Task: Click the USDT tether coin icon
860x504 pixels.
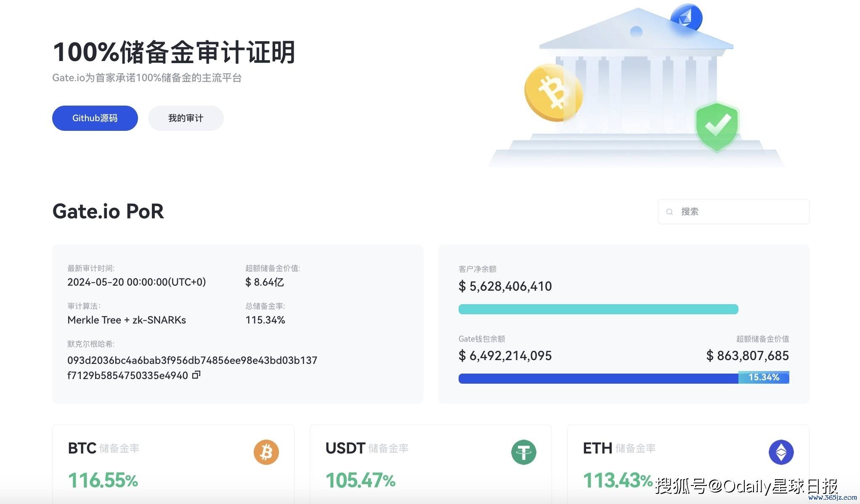Action: pos(524,452)
